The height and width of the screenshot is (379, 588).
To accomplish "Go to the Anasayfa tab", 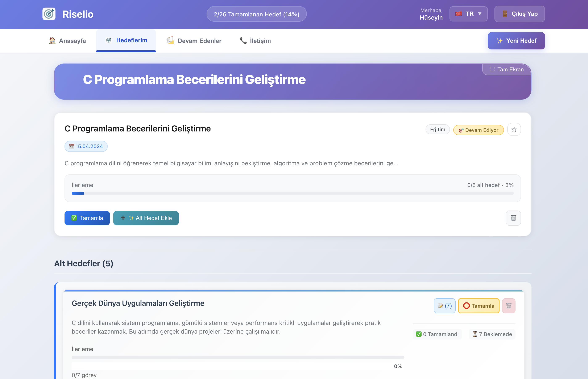I will click(68, 41).
